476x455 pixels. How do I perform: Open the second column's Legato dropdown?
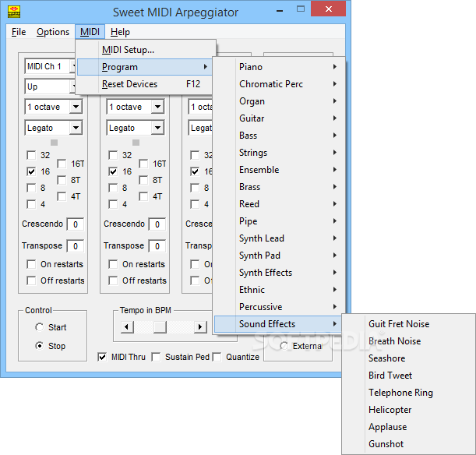click(x=157, y=128)
